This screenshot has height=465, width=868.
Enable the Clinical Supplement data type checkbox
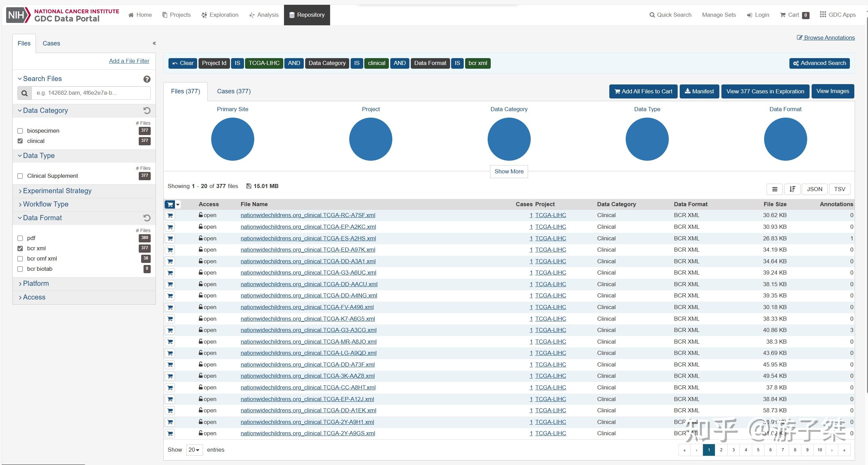(x=20, y=176)
